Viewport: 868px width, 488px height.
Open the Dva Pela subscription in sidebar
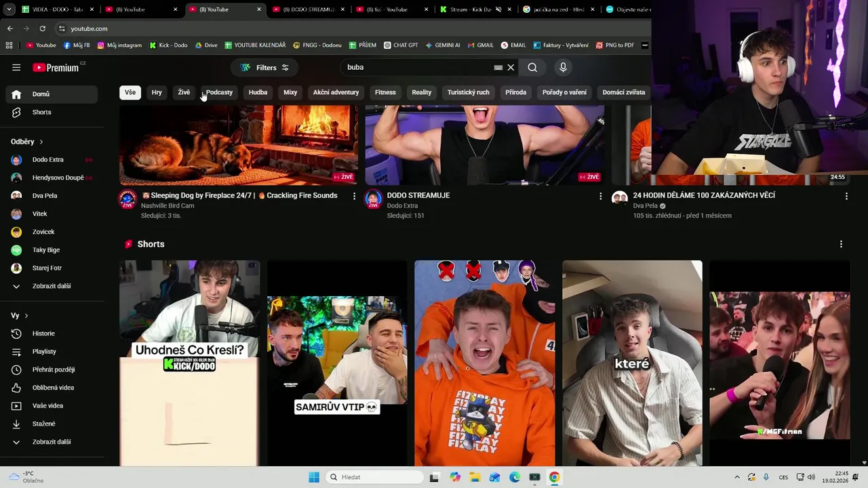52,195
